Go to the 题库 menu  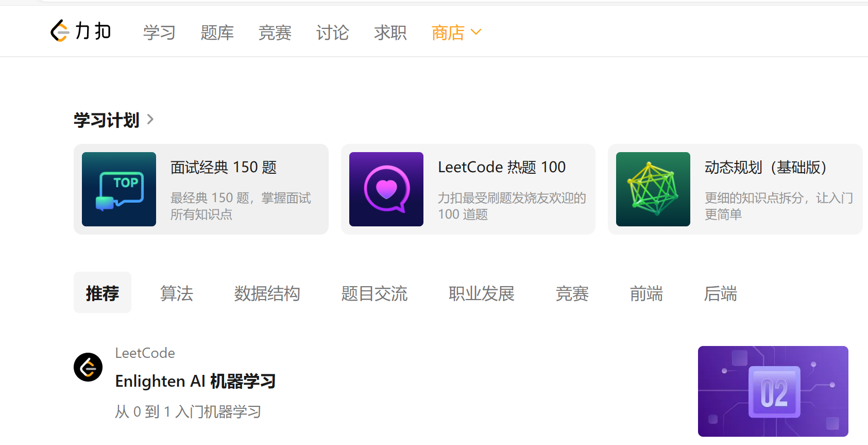click(x=217, y=32)
